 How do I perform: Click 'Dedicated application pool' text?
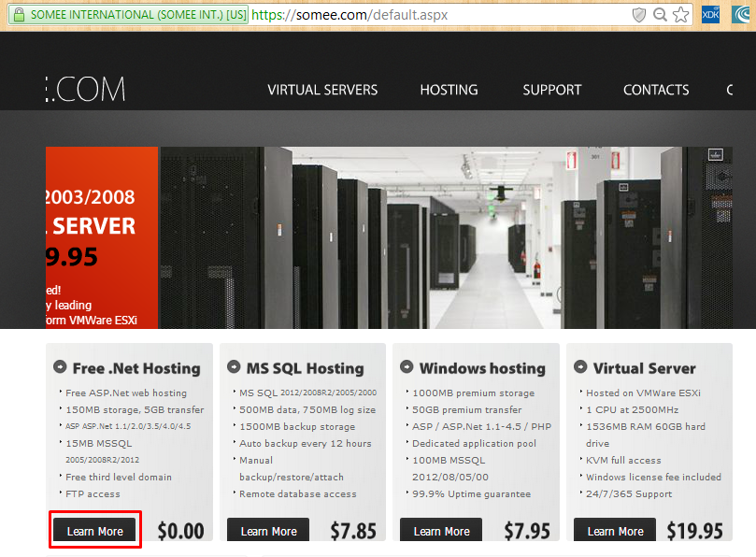click(x=474, y=443)
